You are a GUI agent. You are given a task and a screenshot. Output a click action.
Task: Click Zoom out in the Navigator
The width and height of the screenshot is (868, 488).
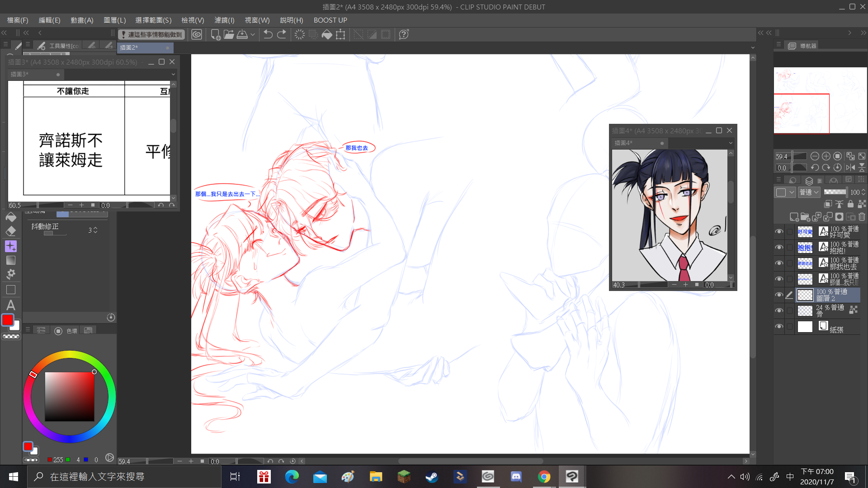815,156
